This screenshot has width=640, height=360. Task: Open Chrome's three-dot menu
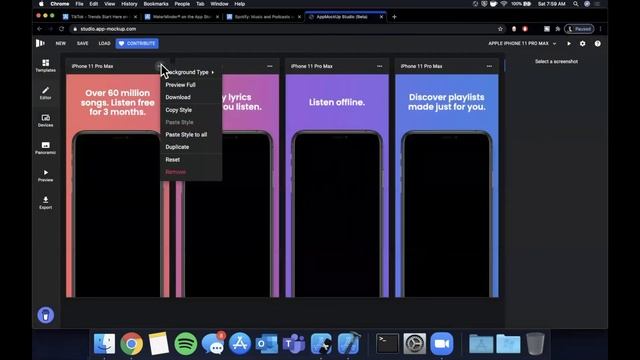coord(600,29)
